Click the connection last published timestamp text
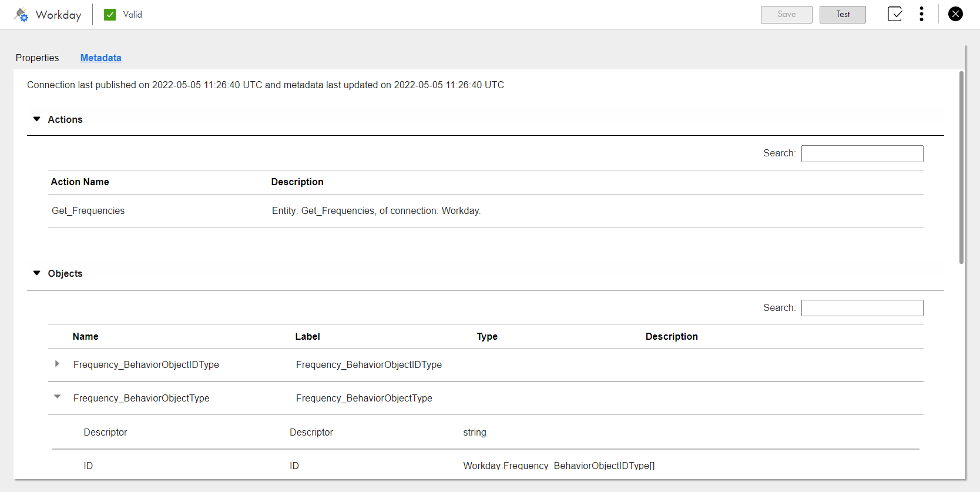The width and height of the screenshot is (980, 492). (266, 85)
